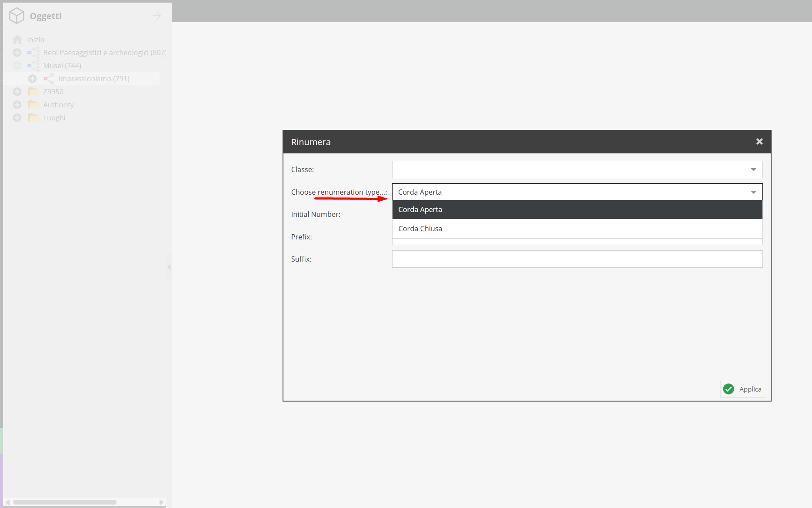The width and height of the screenshot is (812, 508).
Task: Click the Initial Number label
Action: tap(316, 214)
